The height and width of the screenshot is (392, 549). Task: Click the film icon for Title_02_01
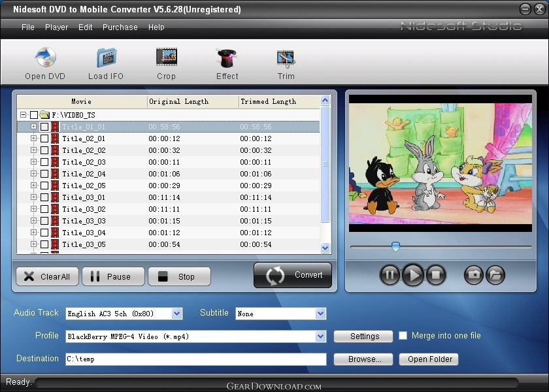point(55,139)
